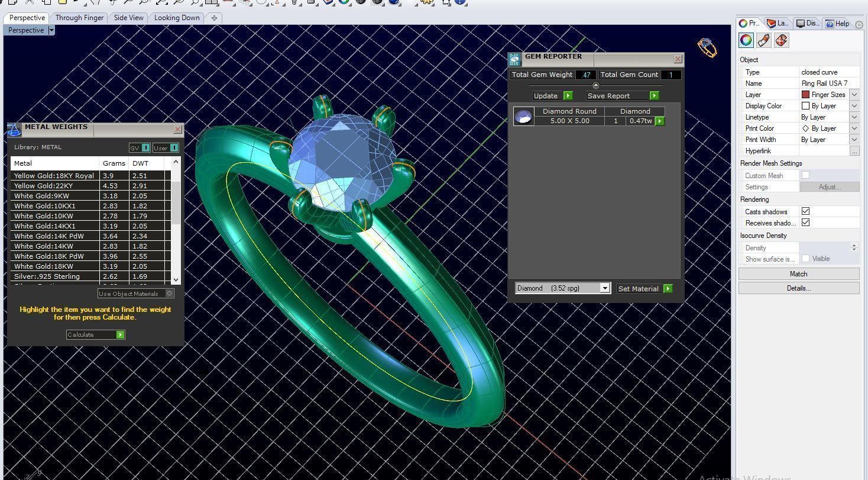Click the red Finger Sizes layer swatch
This screenshot has width=868, height=480.
[x=805, y=95]
